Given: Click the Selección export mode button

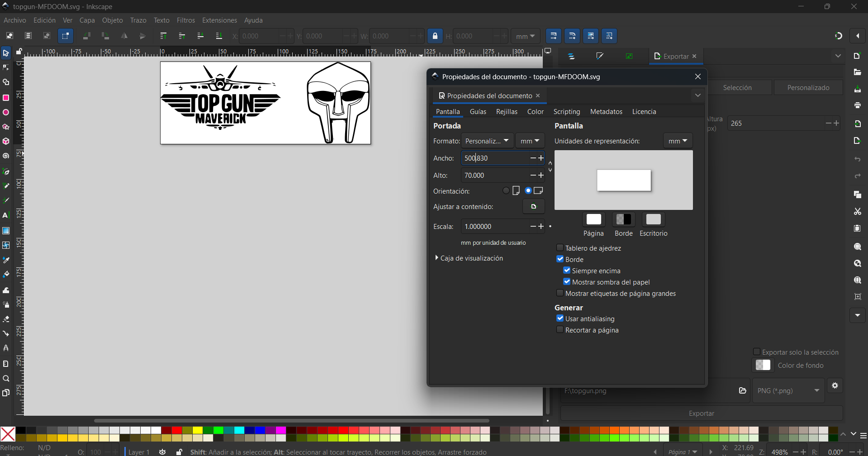Looking at the screenshot, I should coord(737,88).
